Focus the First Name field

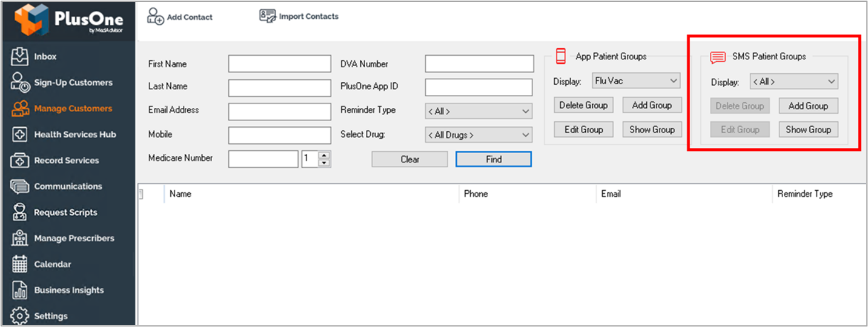tap(280, 64)
